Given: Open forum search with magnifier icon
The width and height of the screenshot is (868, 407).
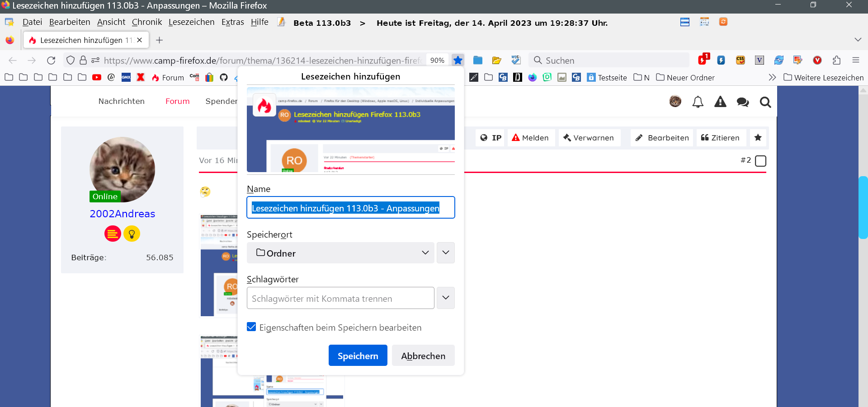Looking at the screenshot, I should 765,103.
